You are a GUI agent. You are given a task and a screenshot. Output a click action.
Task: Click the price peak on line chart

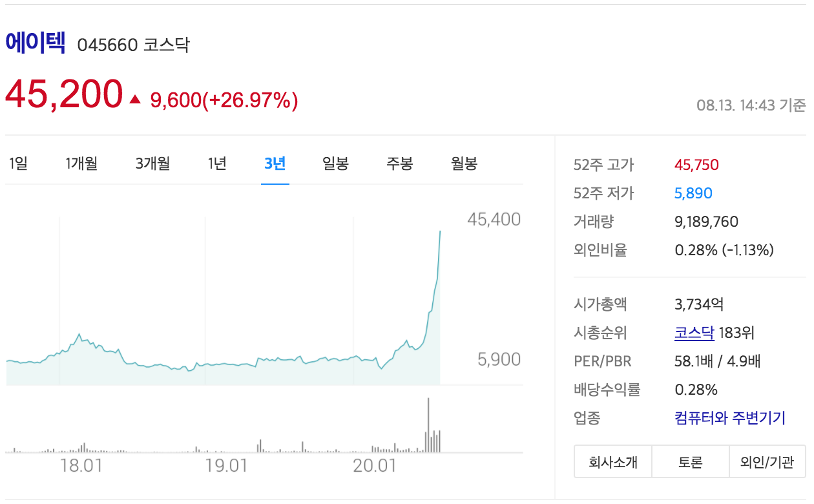pyautogui.click(x=440, y=231)
